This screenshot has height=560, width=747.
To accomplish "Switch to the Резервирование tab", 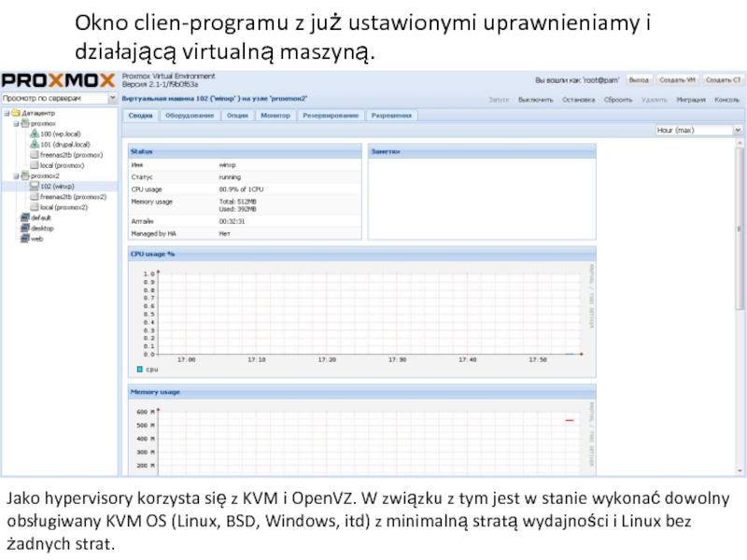I will (331, 116).
